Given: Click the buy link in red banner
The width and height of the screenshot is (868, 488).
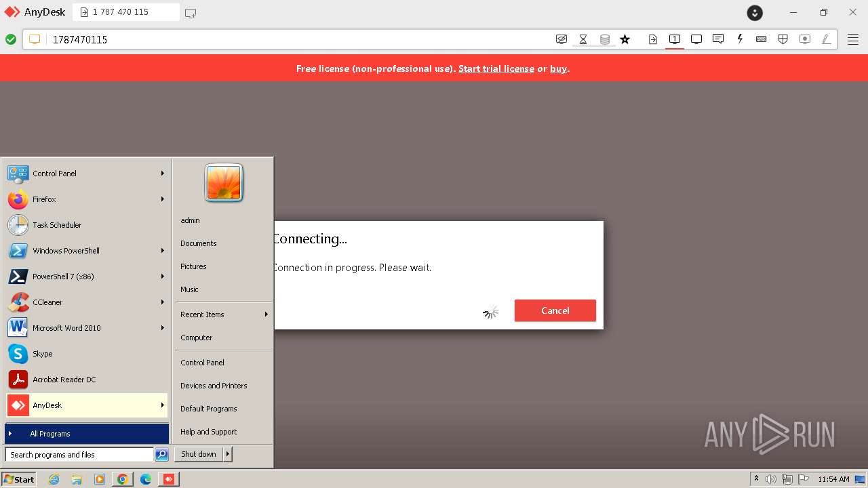Looking at the screenshot, I should (558, 68).
